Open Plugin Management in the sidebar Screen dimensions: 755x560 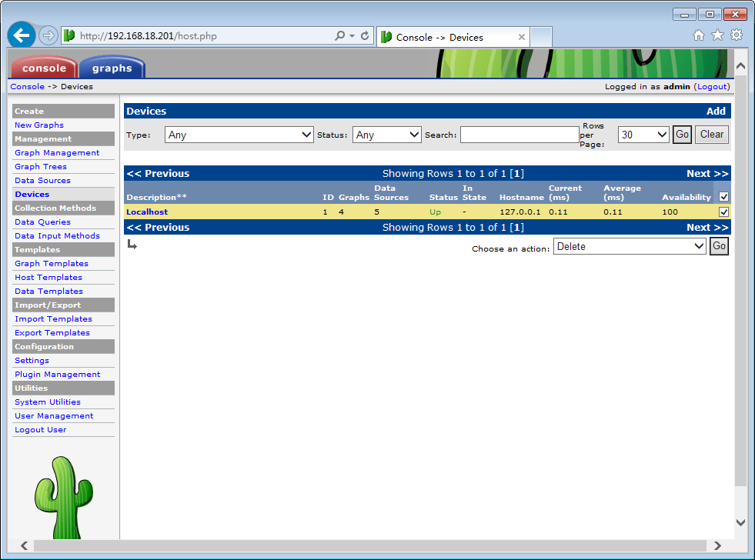point(57,375)
